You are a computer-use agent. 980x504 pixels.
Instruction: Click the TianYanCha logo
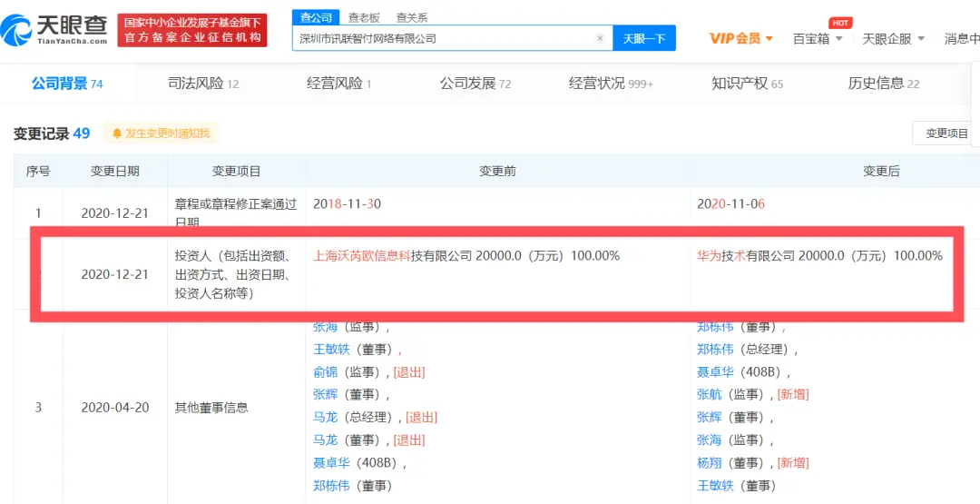(x=54, y=29)
